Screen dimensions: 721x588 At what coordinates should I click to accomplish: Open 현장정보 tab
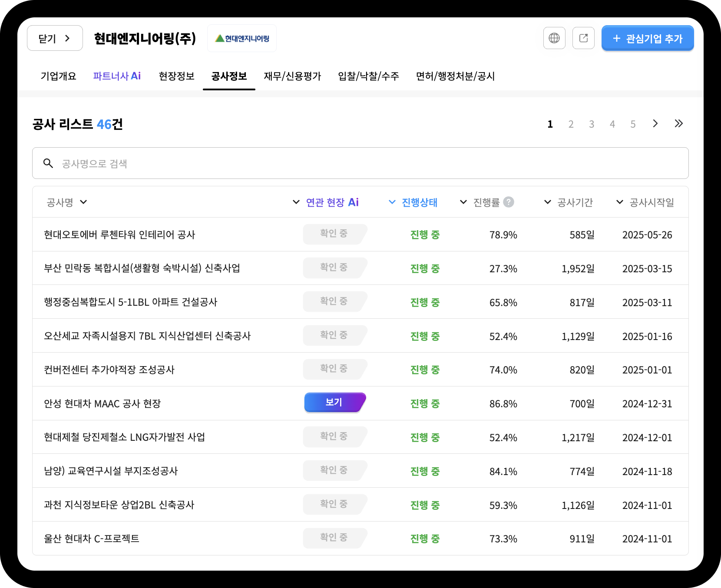tap(176, 76)
